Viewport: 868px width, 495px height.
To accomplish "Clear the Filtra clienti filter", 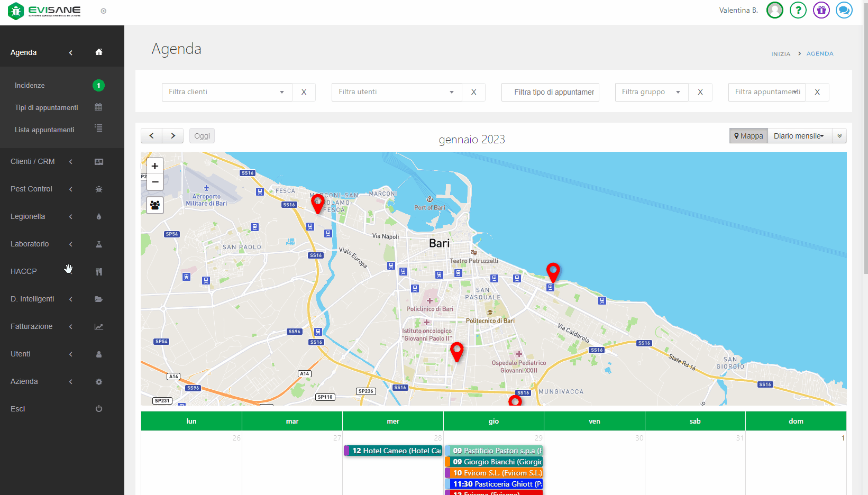I will 304,92.
